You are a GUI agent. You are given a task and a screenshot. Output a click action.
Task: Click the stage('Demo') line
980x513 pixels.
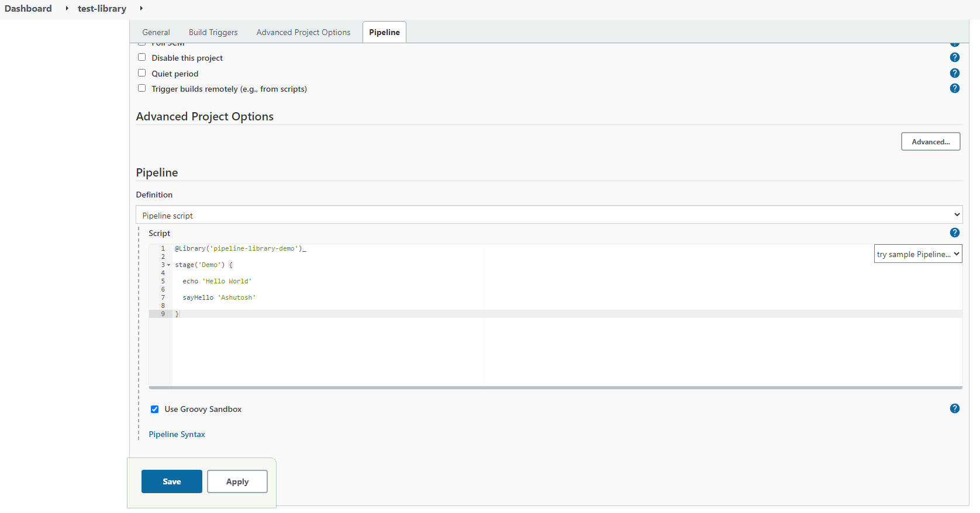pos(203,265)
